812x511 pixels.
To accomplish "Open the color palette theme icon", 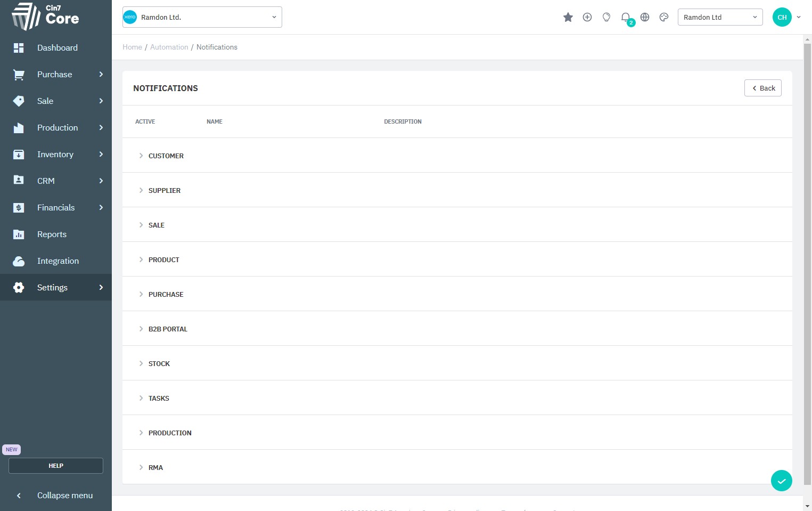I will (x=664, y=18).
